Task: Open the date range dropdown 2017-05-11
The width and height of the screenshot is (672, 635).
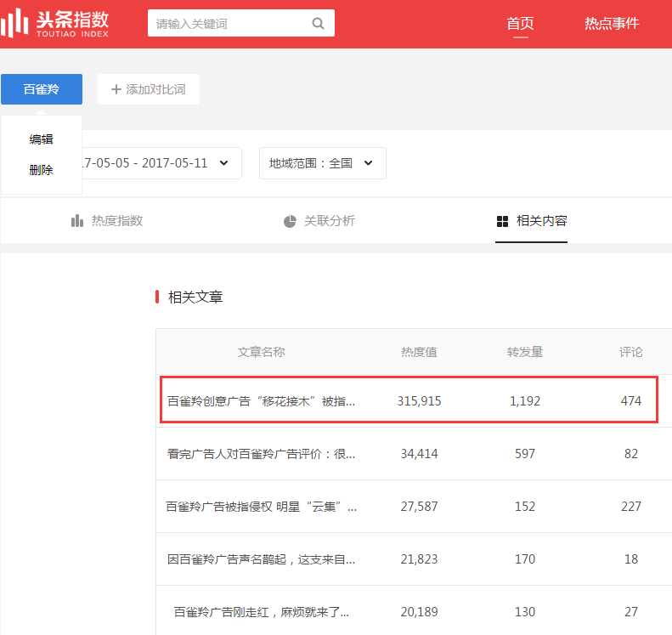Action: point(162,163)
